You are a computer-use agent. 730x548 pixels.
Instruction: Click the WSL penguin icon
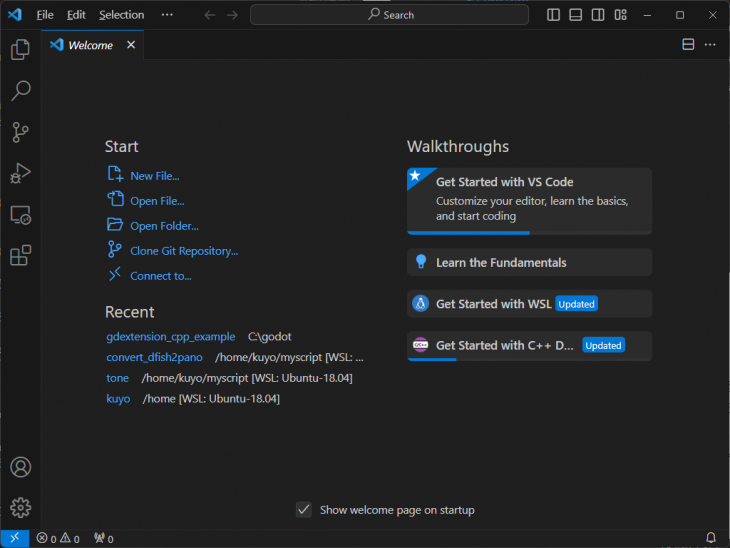point(420,304)
